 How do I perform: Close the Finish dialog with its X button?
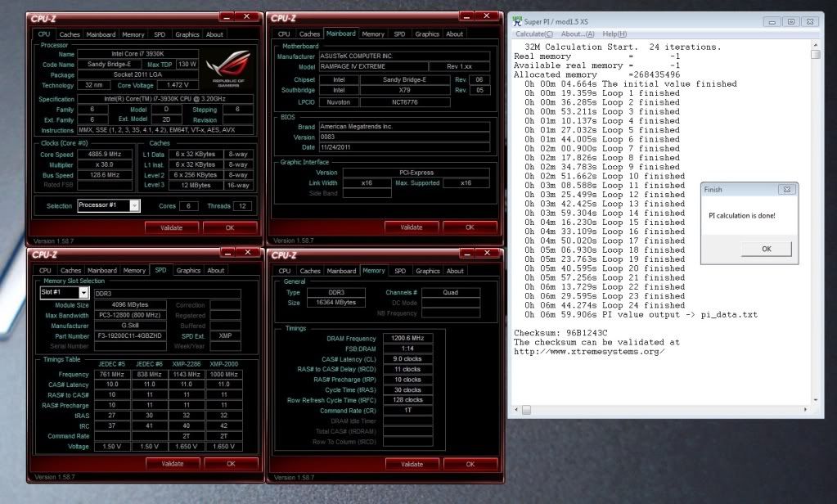[787, 190]
